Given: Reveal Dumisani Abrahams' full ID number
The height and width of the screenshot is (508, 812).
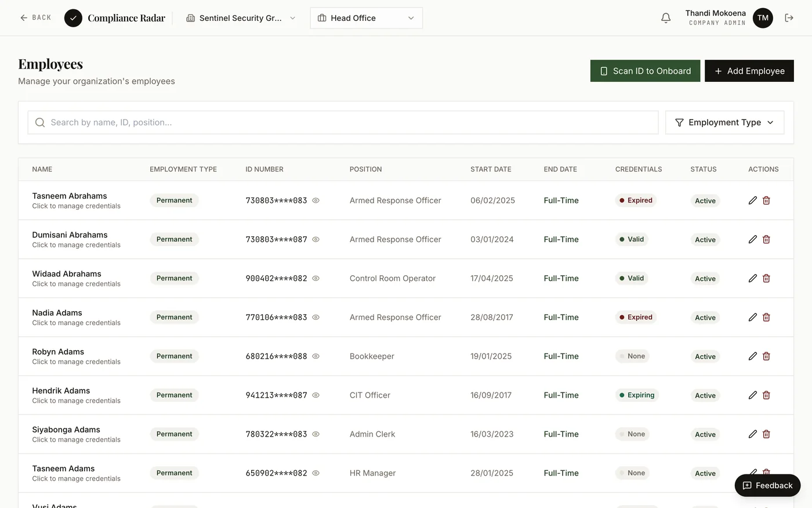Looking at the screenshot, I should (316, 239).
